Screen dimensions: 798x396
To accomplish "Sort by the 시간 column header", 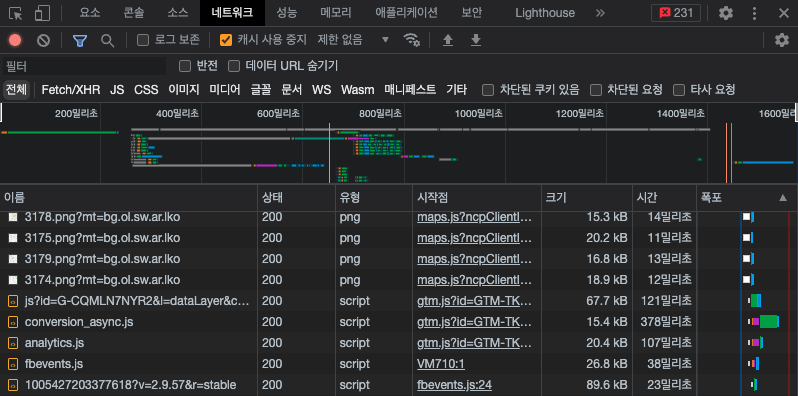I will click(664, 198).
